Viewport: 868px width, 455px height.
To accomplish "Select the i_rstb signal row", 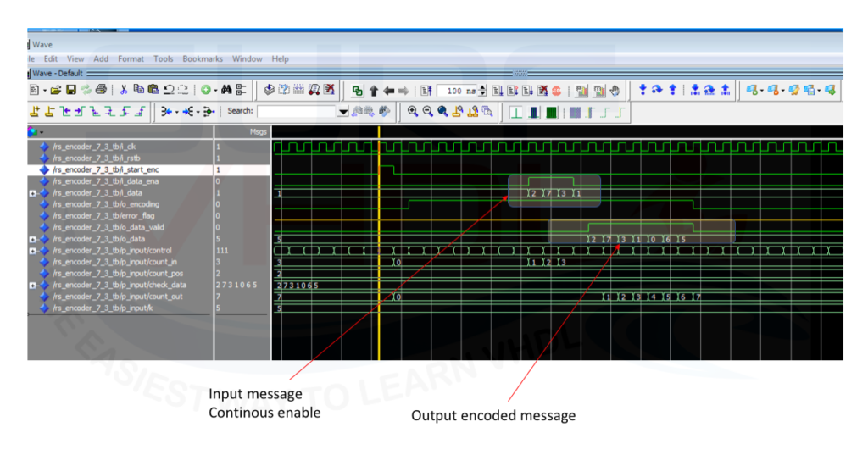I will tap(120, 158).
